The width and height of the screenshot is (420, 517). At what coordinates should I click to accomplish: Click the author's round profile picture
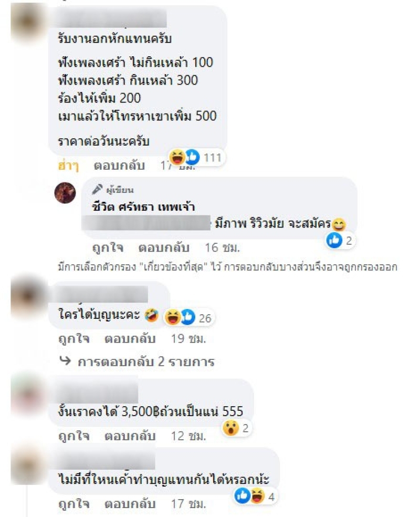pos(65,193)
